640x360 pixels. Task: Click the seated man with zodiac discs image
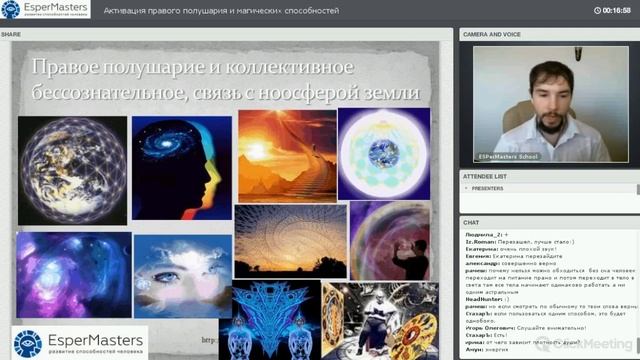tap(380, 321)
